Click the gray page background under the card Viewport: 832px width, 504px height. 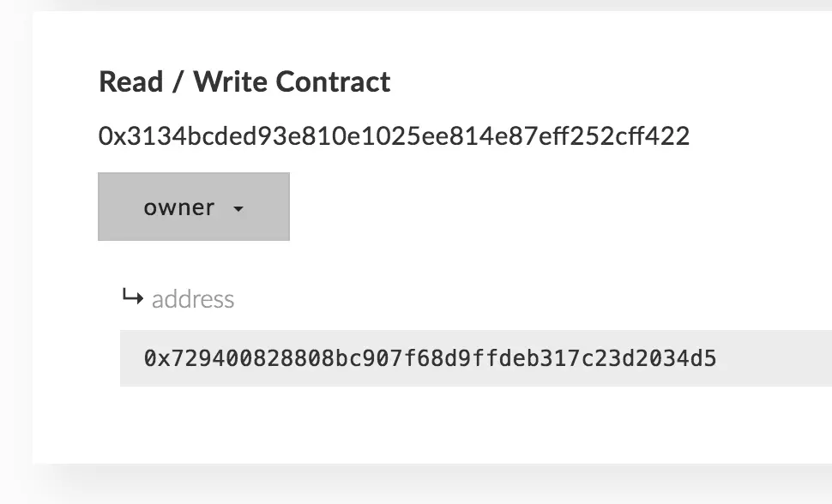(x=425, y=485)
